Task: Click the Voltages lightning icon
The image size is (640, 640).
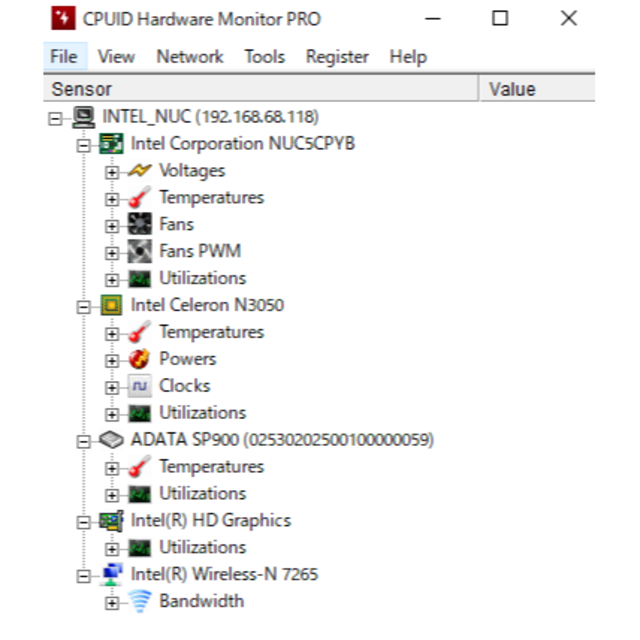Action: [140, 171]
